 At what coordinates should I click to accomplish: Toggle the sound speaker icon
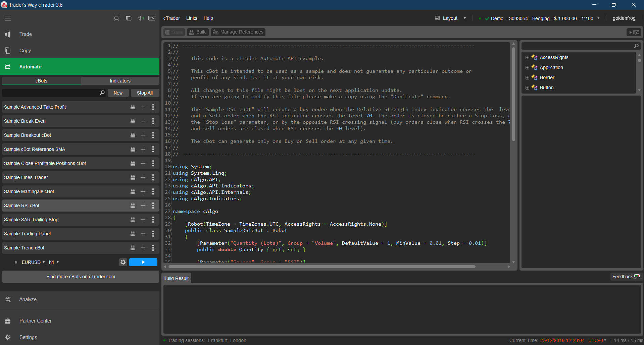click(x=141, y=18)
